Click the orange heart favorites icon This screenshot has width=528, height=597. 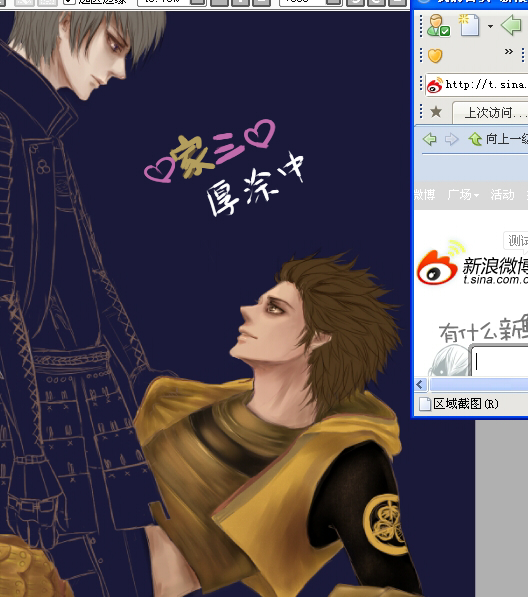[x=435, y=56]
